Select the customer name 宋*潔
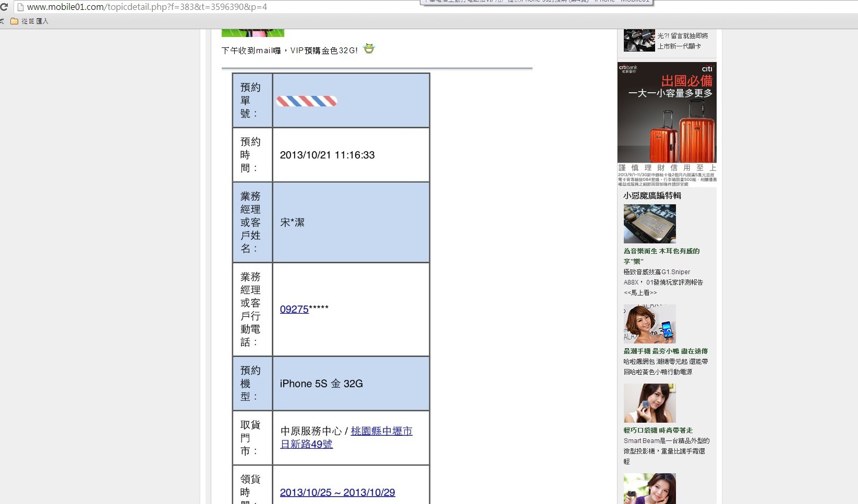The height and width of the screenshot is (504, 858). [x=292, y=223]
